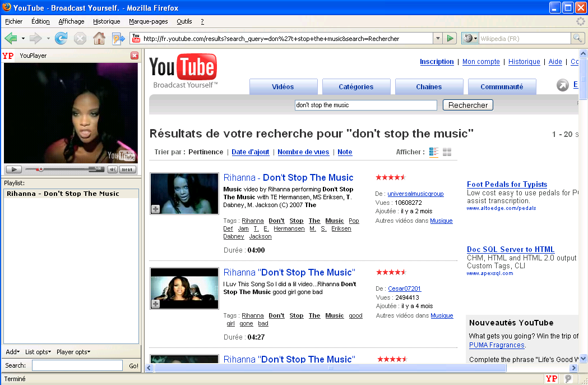Mute the YouPlayer video volume
Image resolution: width=588 pixels, height=385 pixels.
pos(112,169)
